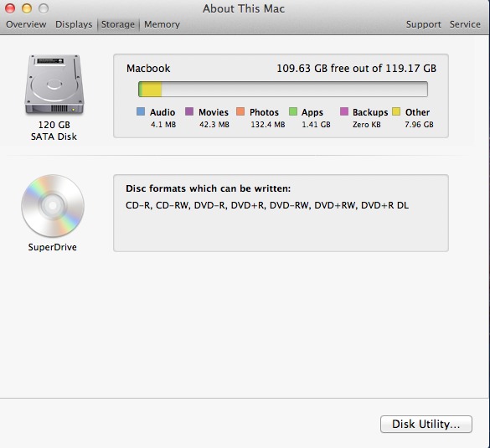Click the '4.1 MB' Audio size value
The image size is (490, 448).
(x=163, y=125)
